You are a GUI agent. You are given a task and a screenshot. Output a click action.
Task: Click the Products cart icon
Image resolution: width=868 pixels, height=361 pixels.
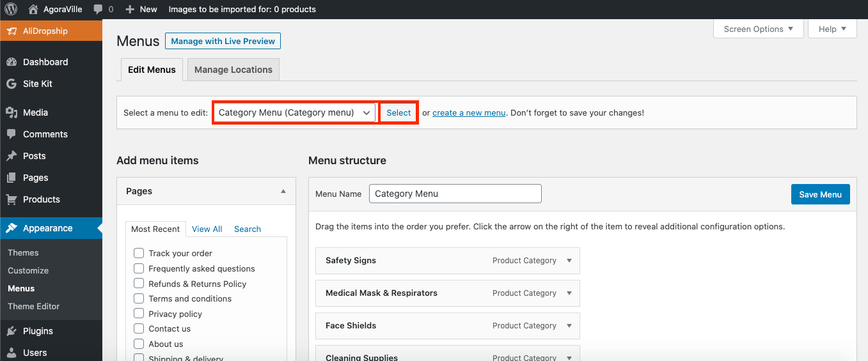[x=12, y=199]
